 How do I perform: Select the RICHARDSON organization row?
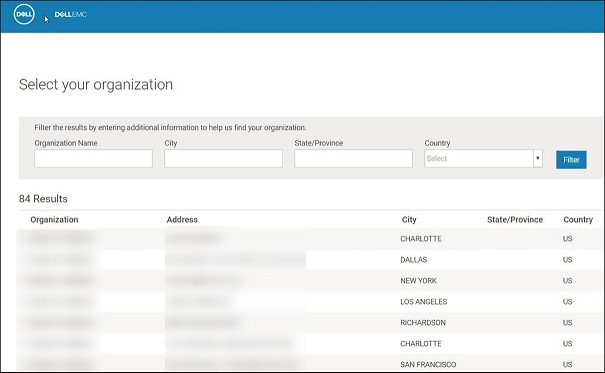pyautogui.click(x=310, y=322)
